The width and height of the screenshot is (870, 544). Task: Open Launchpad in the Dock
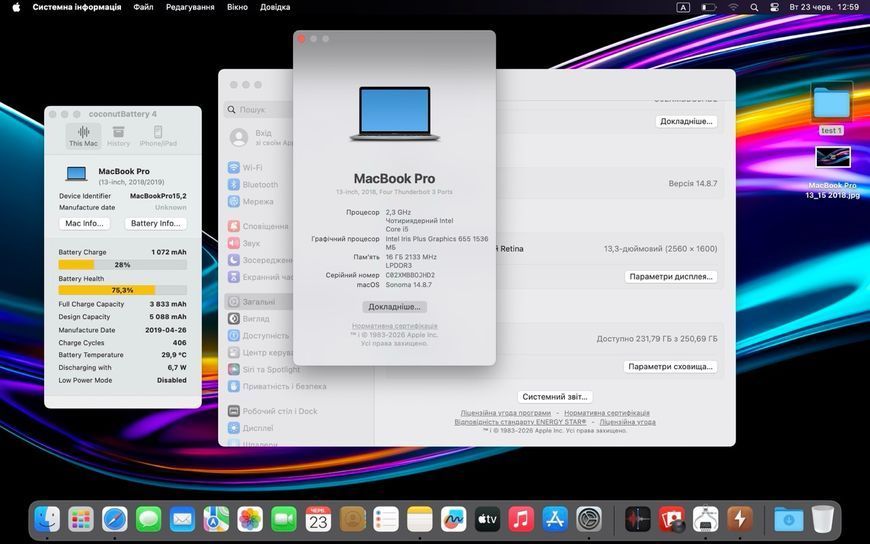point(81,520)
